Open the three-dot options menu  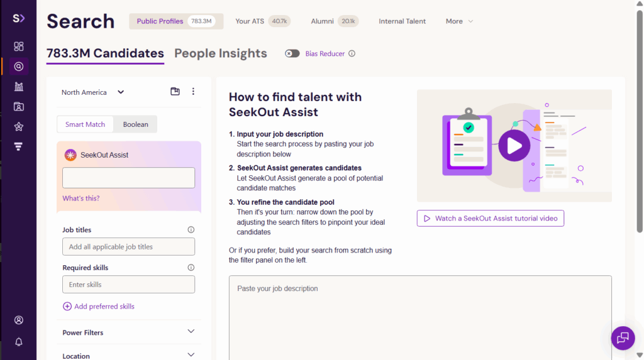[193, 92]
